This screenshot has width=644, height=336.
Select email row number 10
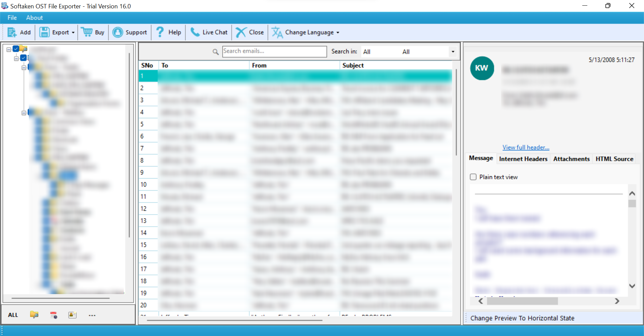pyautogui.click(x=296, y=185)
